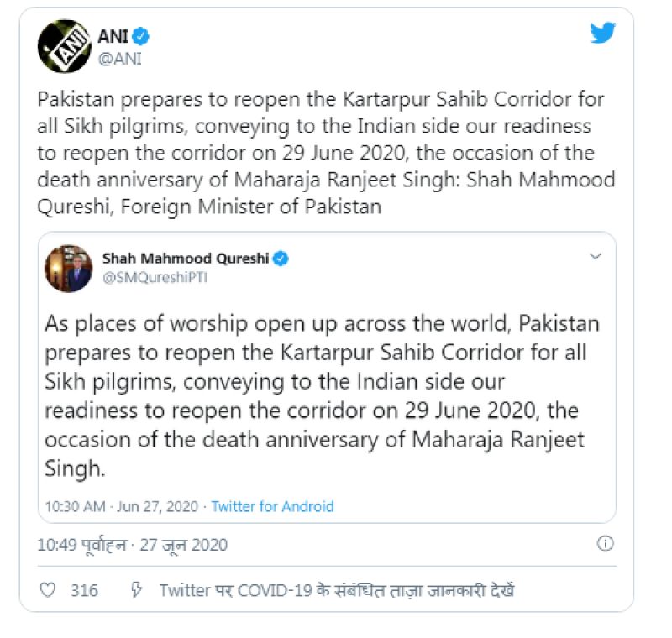Image resolution: width=672 pixels, height=638 pixels.
Task: Open the 10:49 tweet timestamp link
Action: tap(132, 545)
